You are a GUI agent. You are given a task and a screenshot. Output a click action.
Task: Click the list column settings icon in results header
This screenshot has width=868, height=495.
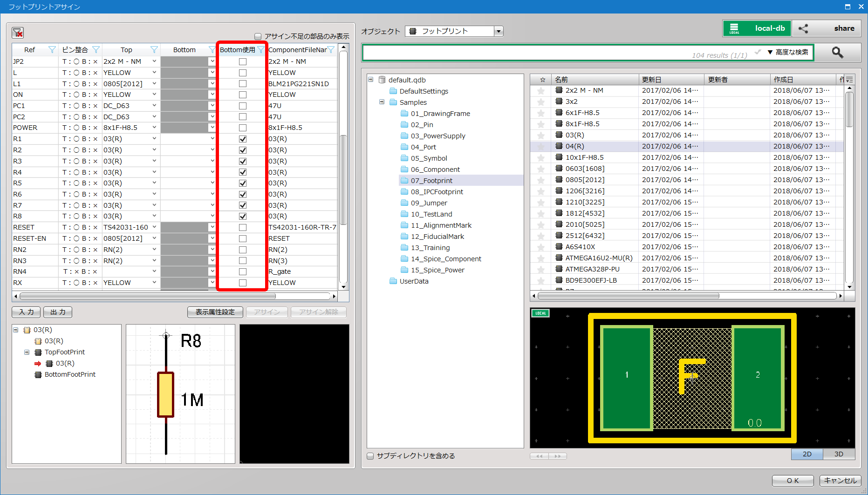[849, 80]
